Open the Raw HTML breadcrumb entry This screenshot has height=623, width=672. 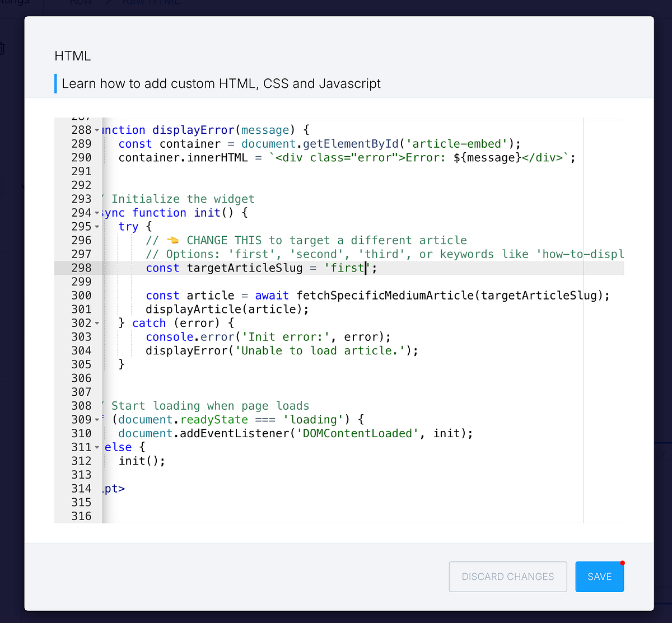(150, 3)
